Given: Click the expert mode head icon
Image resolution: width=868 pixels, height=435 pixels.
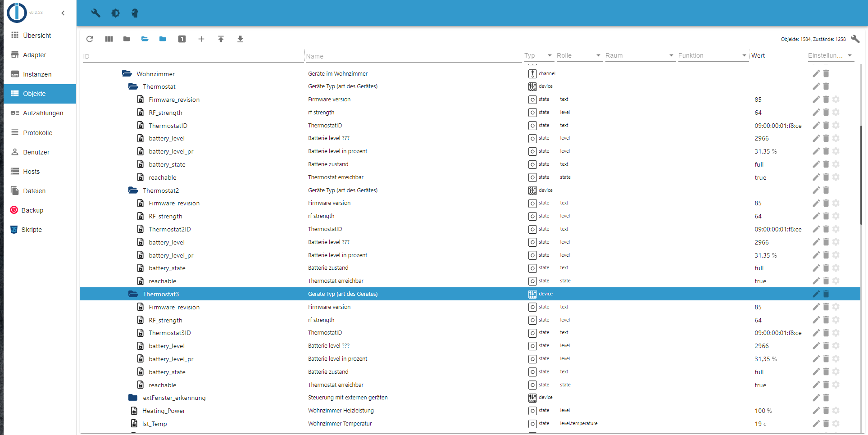Looking at the screenshot, I should coord(135,13).
